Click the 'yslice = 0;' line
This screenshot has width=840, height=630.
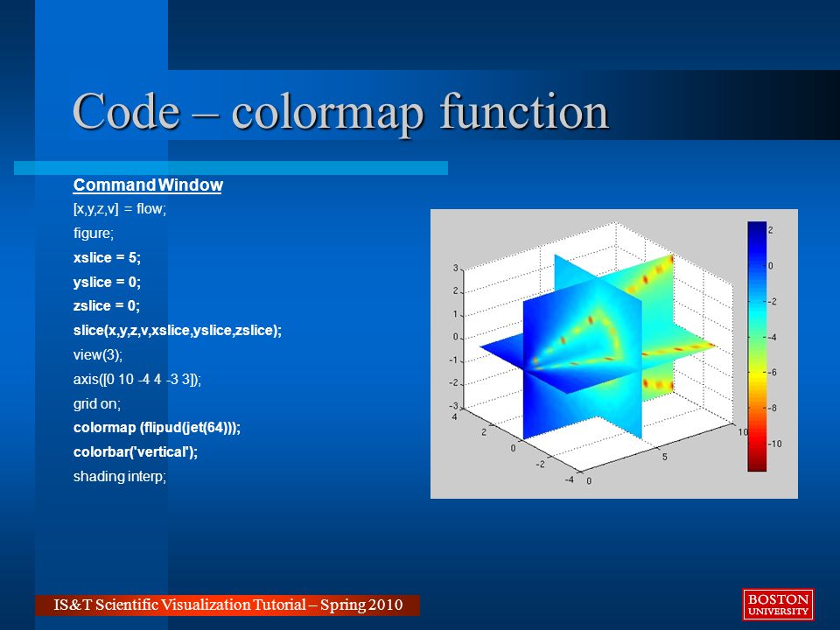(107, 282)
